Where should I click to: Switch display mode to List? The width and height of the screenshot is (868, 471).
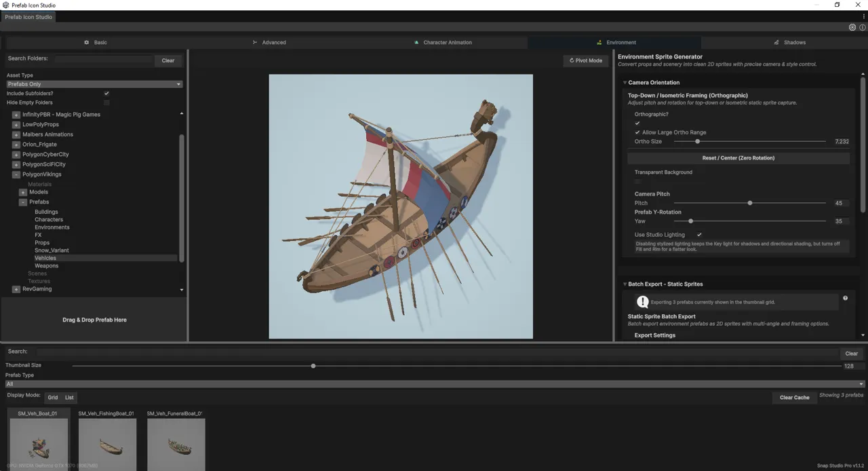(69, 397)
